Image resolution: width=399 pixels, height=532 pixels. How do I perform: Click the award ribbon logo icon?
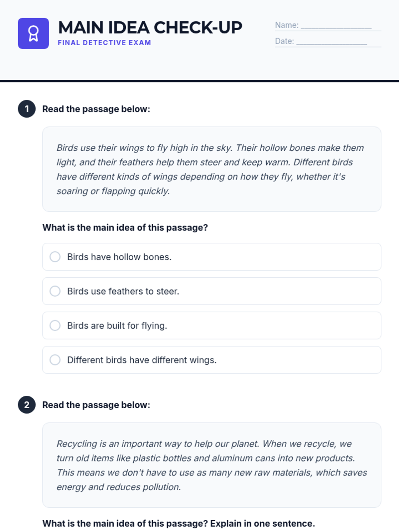click(33, 34)
